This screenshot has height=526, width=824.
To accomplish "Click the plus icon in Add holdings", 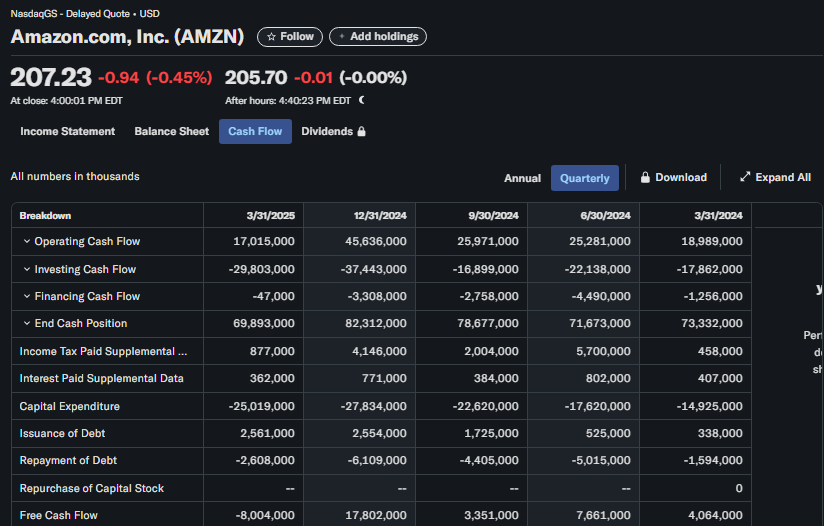I will coord(342,37).
